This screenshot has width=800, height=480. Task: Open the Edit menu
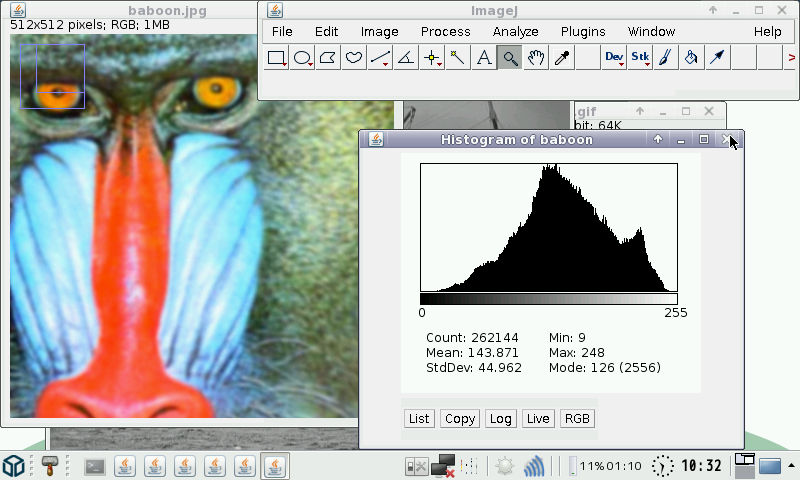[327, 32]
